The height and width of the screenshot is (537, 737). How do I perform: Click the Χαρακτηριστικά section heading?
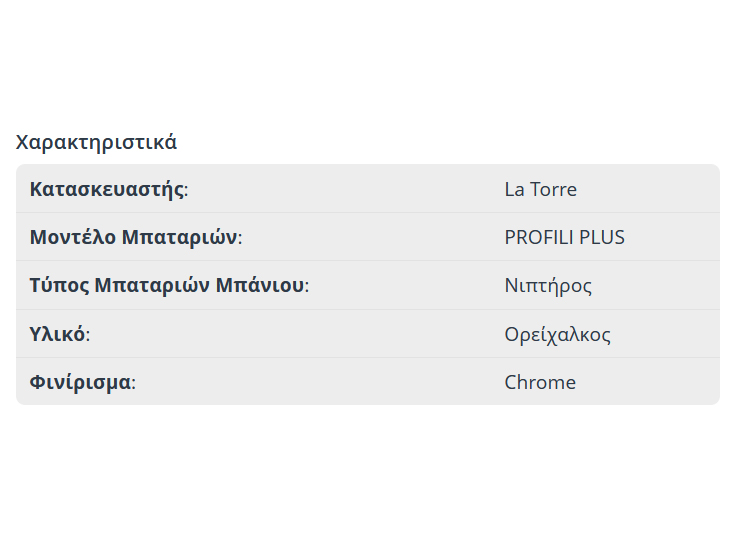96,142
